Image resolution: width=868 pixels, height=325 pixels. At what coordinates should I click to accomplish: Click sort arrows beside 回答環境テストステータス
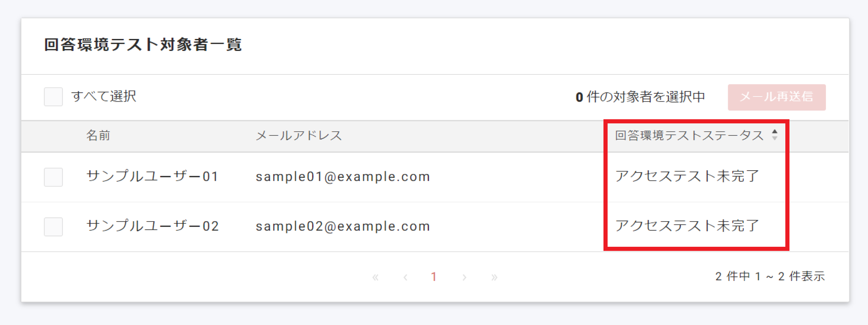pos(775,135)
